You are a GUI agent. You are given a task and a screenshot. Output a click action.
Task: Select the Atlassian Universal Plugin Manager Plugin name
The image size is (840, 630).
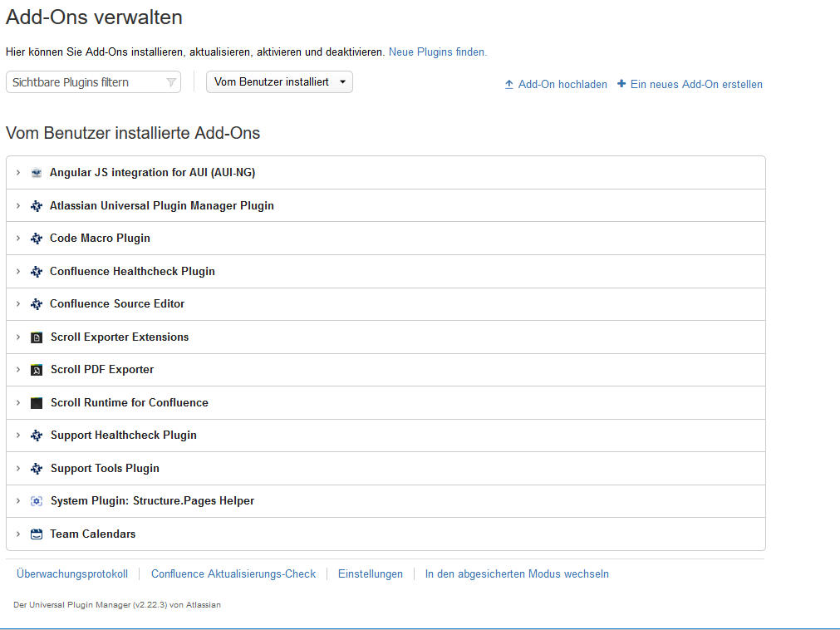pyautogui.click(x=162, y=206)
